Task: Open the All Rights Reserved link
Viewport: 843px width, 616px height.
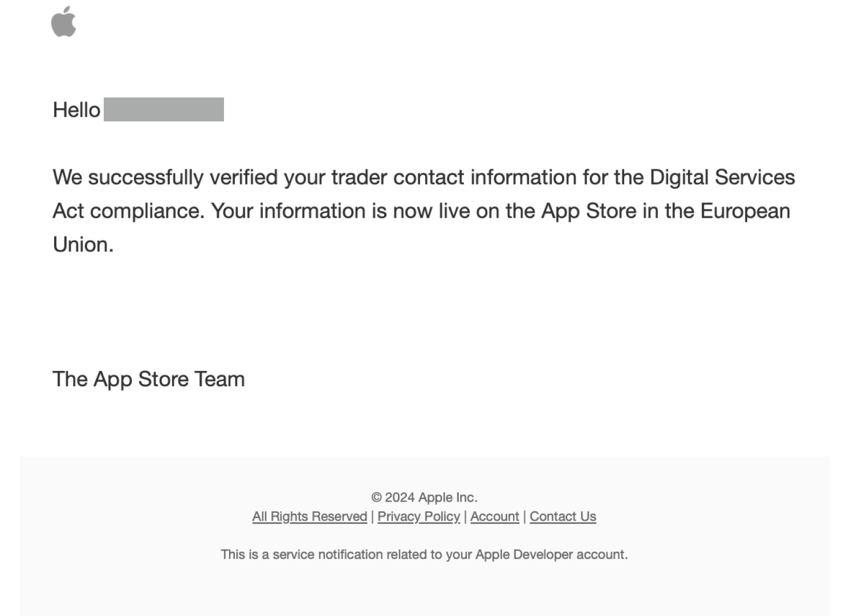Action: (309, 516)
